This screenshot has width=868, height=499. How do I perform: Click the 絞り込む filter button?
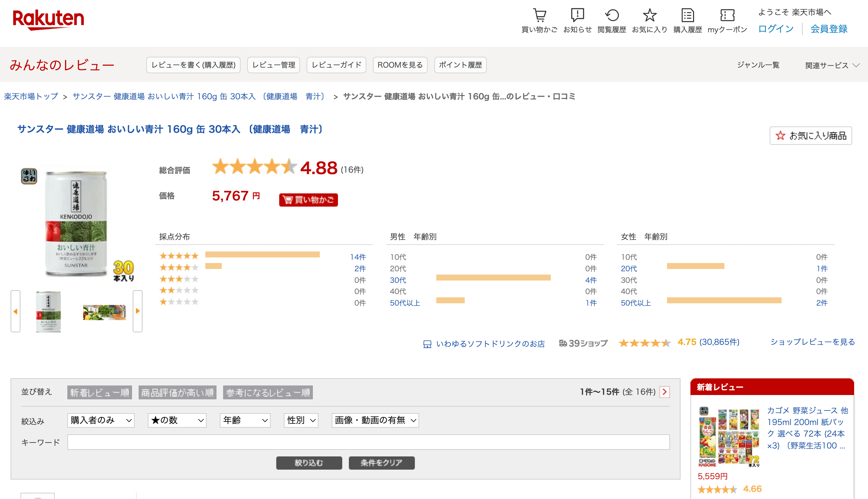pyautogui.click(x=309, y=463)
